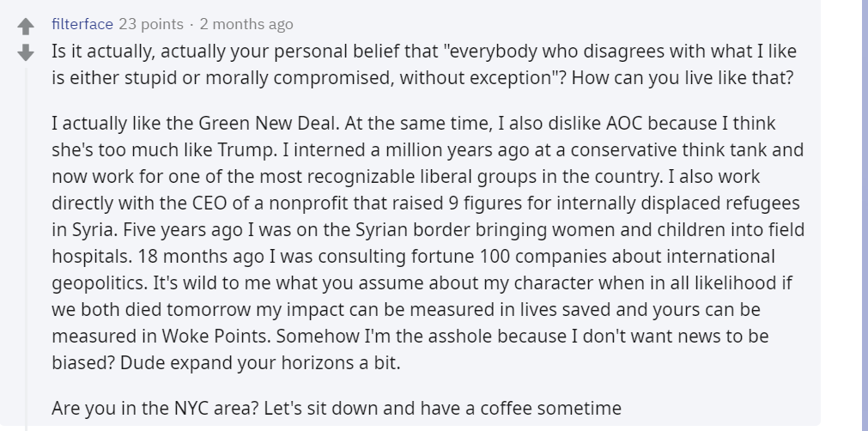Click the final line 'Are you in the NYC area?'

point(155,409)
